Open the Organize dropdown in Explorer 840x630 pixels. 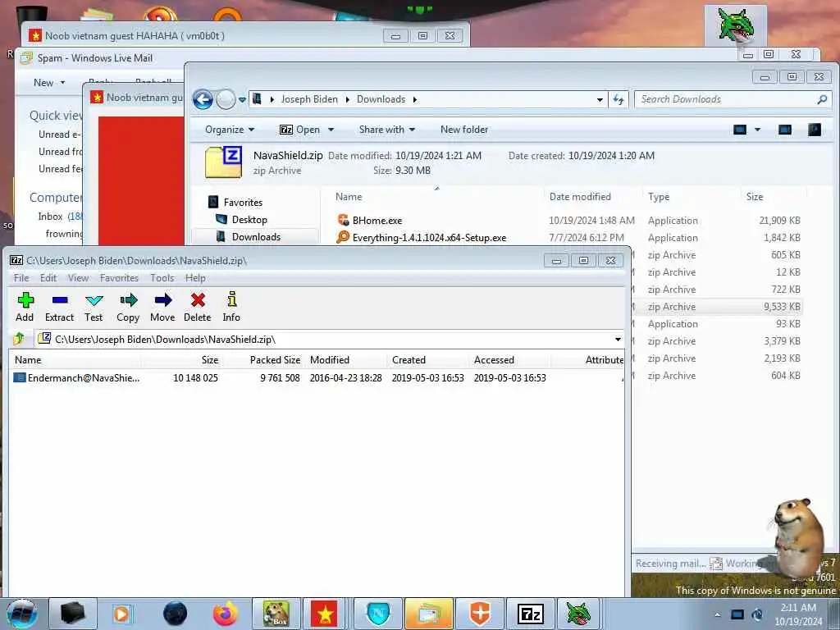(230, 130)
